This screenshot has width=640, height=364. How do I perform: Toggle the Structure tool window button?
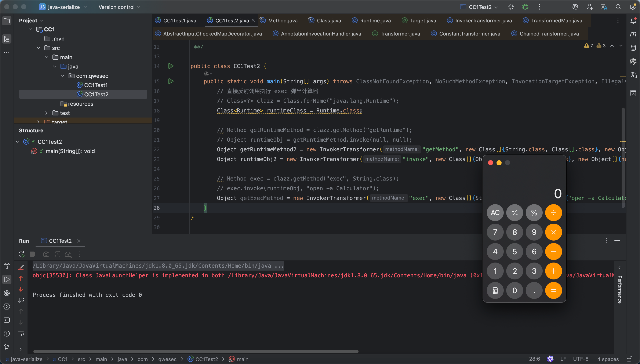click(7, 39)
